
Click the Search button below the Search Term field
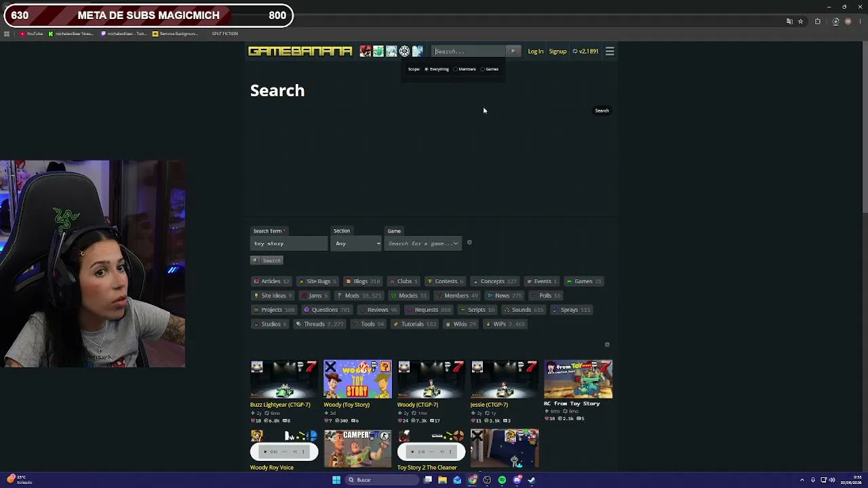coord(267,260)
